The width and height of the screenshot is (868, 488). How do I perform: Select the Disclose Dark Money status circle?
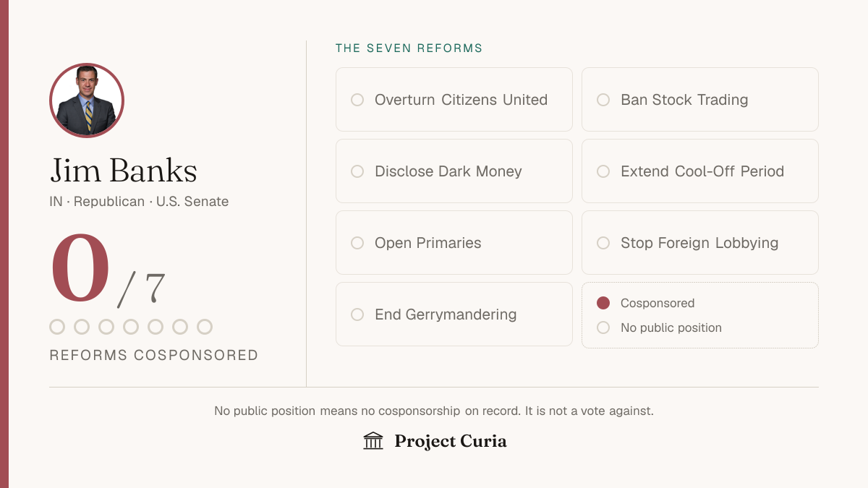coord(357,171)
